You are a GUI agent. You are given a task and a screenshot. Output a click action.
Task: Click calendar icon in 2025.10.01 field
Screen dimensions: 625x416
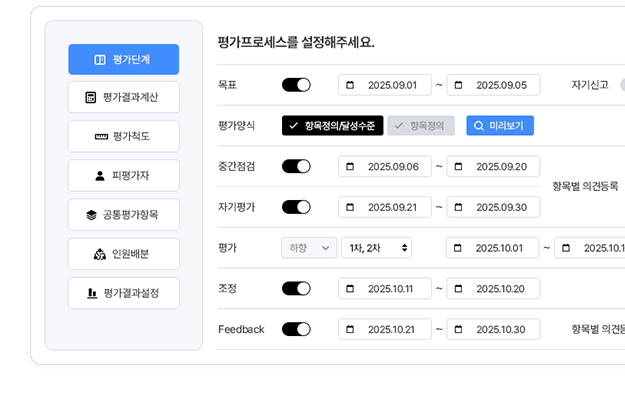458,248
